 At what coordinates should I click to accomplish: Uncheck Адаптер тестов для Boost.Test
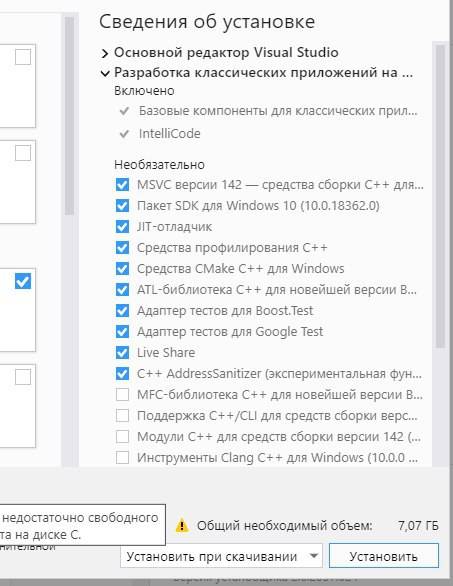coord(122,311)
